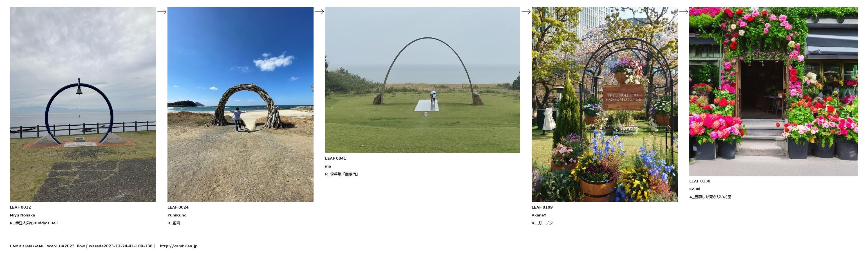Screen dimensions: 868x253
Task: Select author name Kouki
Action: click(x=695, y=189)
